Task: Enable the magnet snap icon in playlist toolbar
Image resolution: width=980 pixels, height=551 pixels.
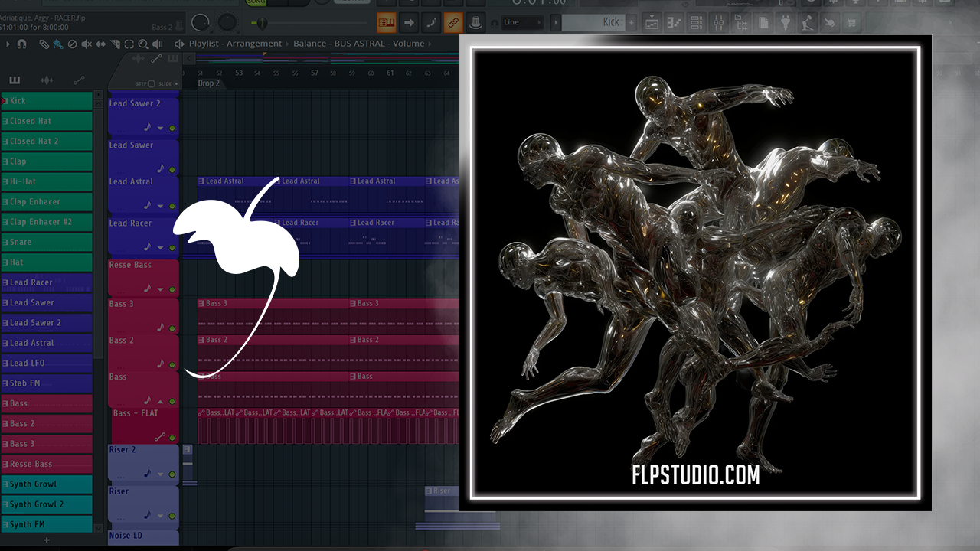Action: [x=21, y=44]
